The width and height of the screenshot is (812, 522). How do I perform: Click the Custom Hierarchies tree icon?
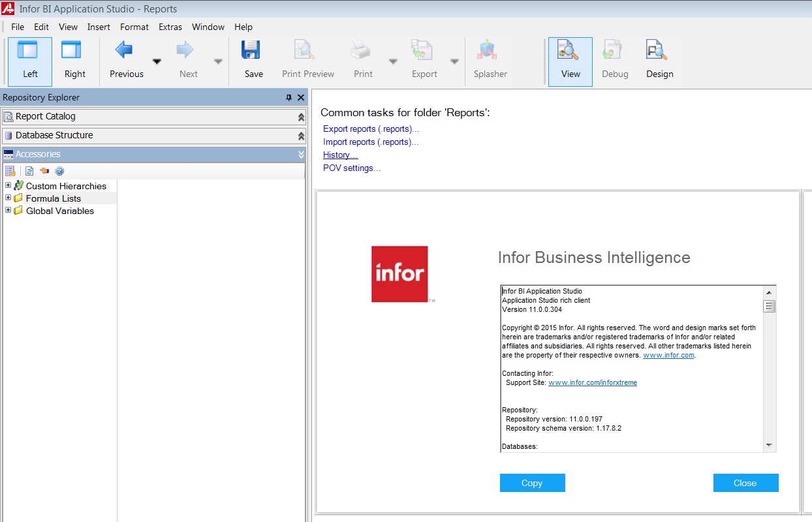click(18, 186)
